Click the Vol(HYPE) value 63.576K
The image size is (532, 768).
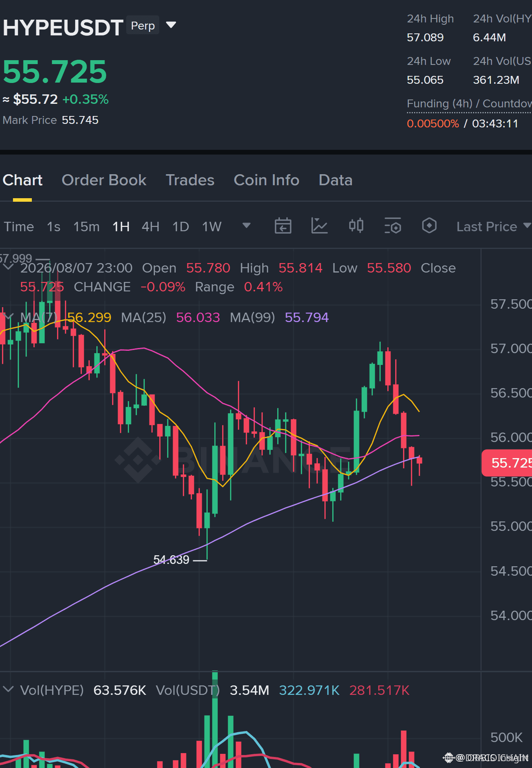(x=120, y=690)
